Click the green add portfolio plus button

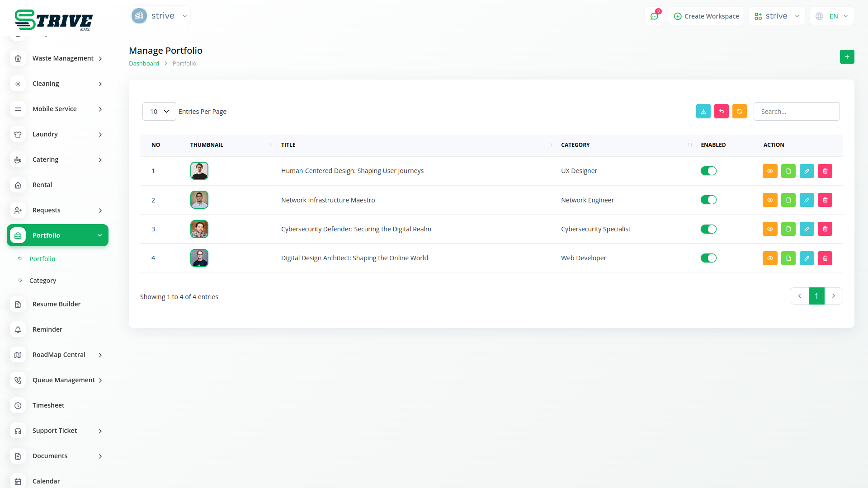pos(847,57)
